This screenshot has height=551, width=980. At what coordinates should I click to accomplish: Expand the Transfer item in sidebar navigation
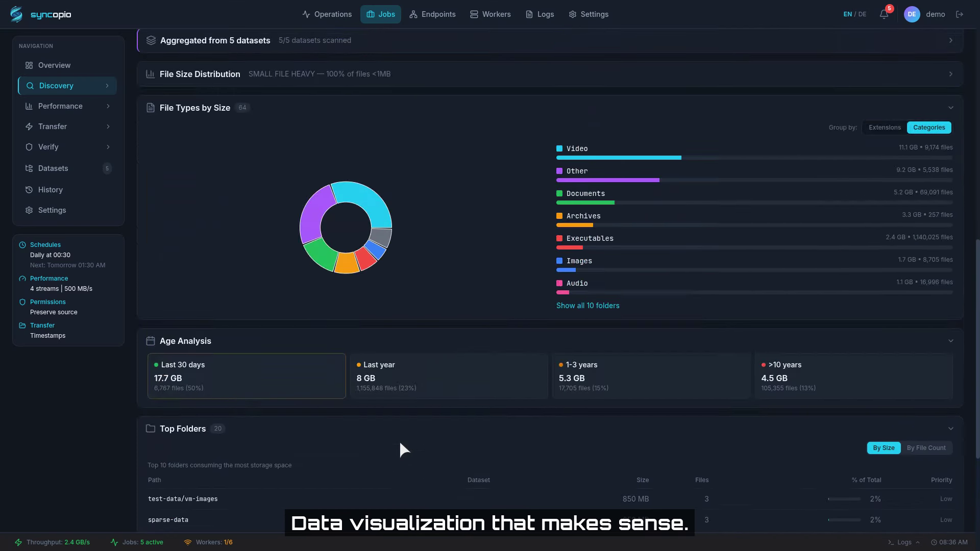[x=108, y=127]
